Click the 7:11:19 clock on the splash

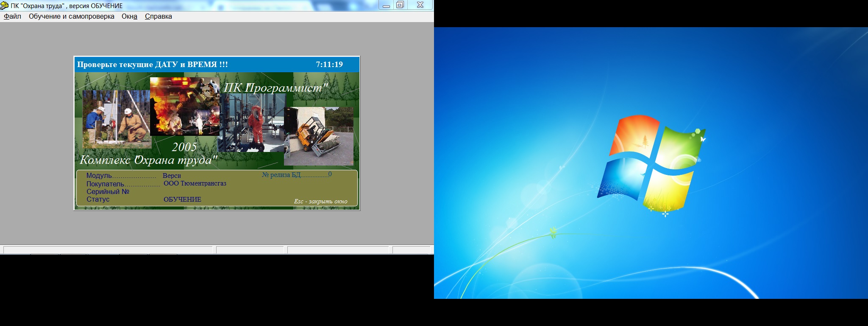click(x=329, y=65)
